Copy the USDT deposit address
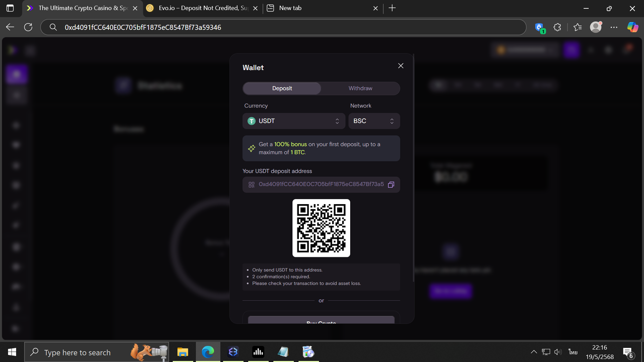The width and height of the screenshot is (644, 362). click(x=391, y=185)
